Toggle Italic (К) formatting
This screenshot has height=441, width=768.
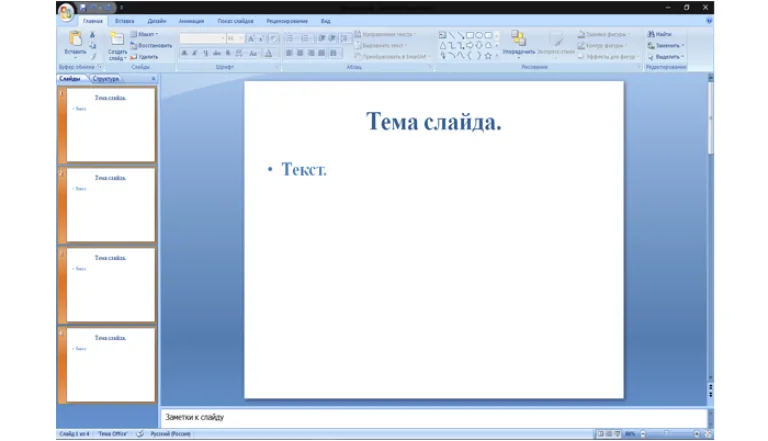tap(194, 53)
